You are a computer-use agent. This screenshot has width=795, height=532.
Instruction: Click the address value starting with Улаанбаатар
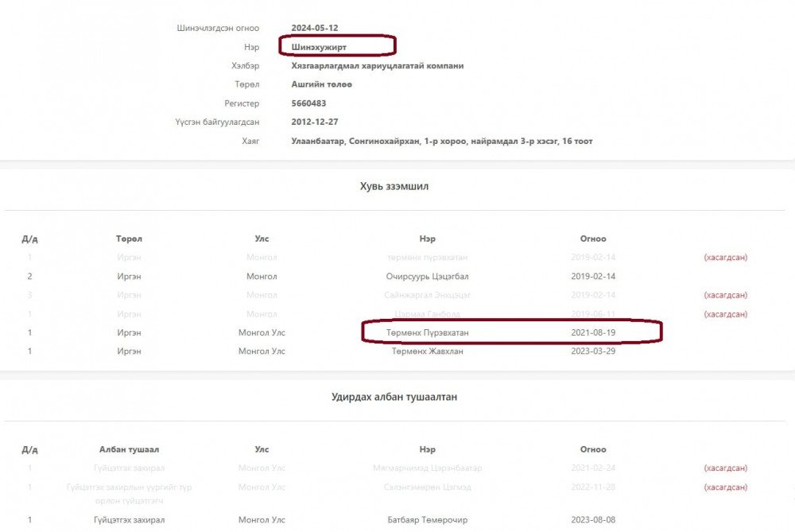pos(441,141)
